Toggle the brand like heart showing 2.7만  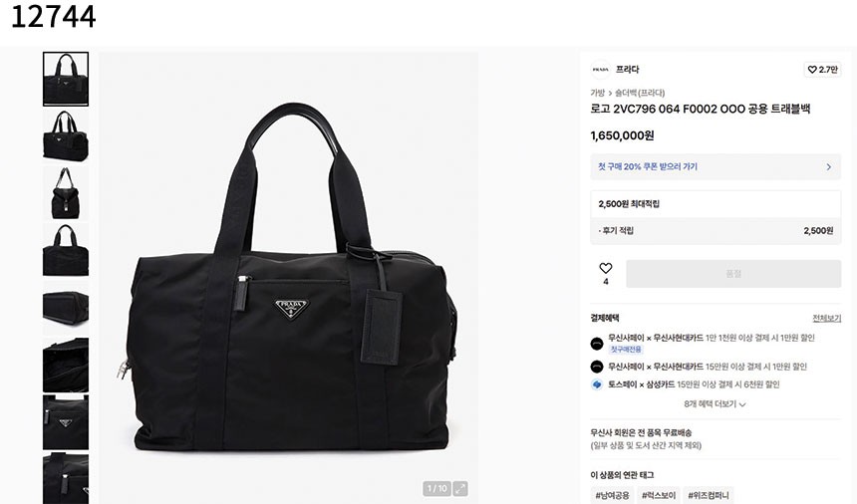(822, 70)
